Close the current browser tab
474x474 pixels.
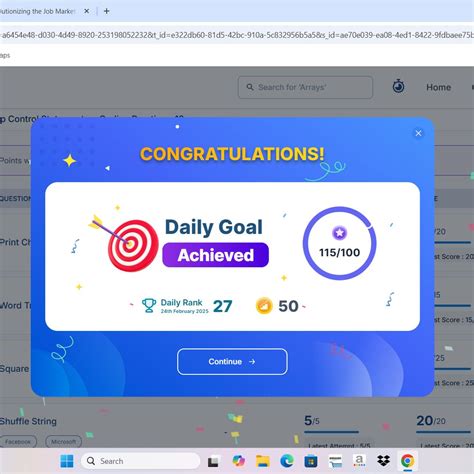click(x=87, y=11)
